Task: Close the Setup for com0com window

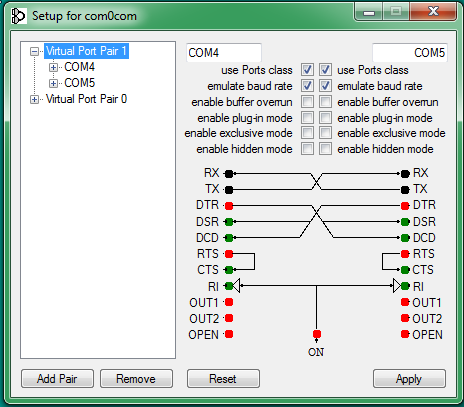Action: (433, 12)
